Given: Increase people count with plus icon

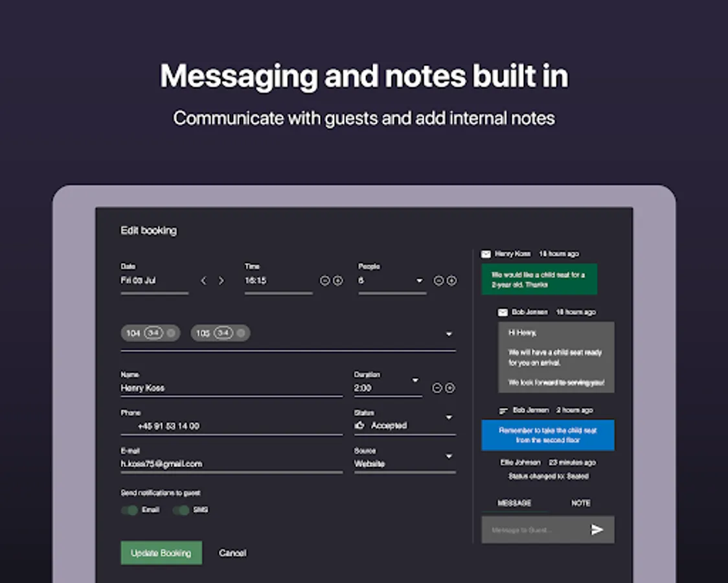Looking at the screenshot, I should [x=451, y=281].
